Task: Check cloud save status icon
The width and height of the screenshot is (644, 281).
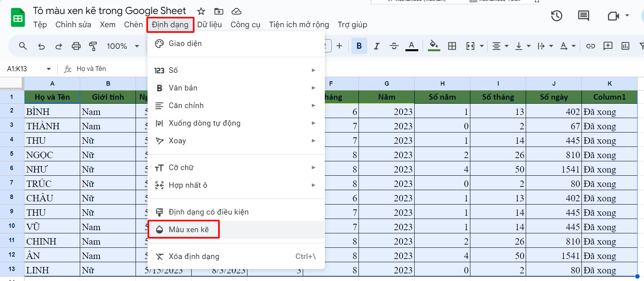Action: (237, 11)
